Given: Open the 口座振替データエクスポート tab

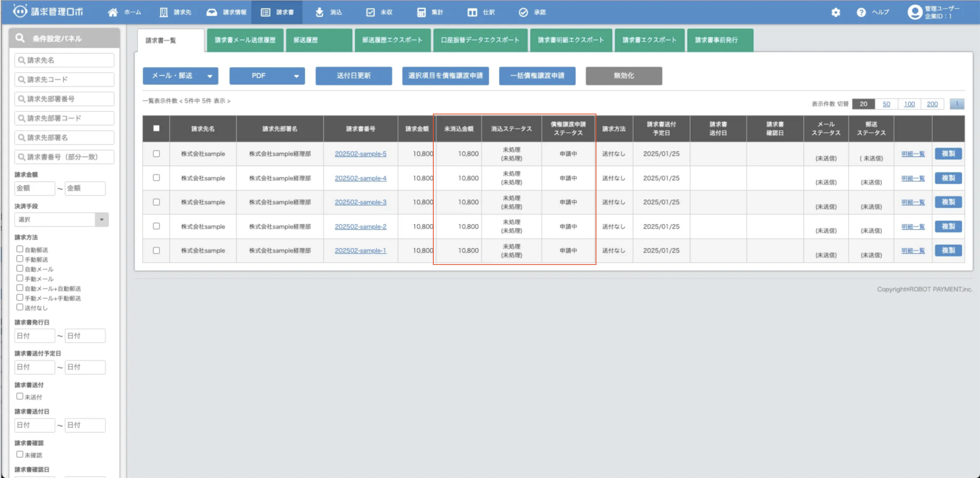Looking at the screenshot, I should [480, 40].
